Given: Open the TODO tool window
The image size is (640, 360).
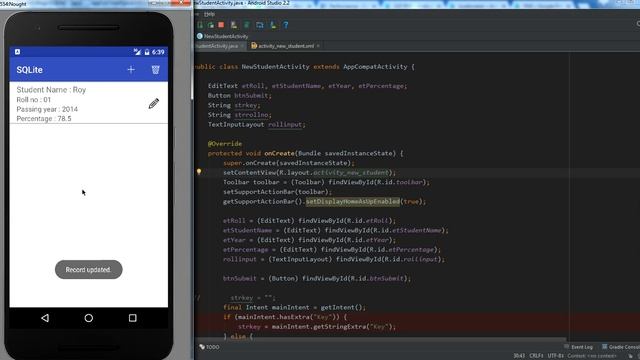Looking at the screenshot, I should (x=209, y=347).
